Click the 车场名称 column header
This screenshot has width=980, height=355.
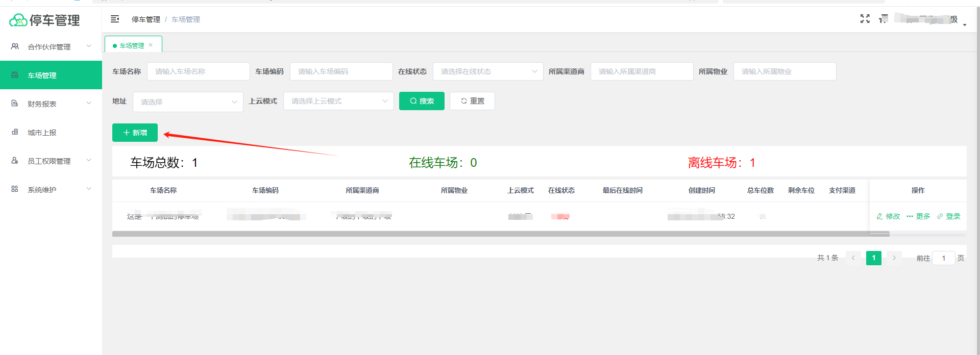[x=163, y=190]
